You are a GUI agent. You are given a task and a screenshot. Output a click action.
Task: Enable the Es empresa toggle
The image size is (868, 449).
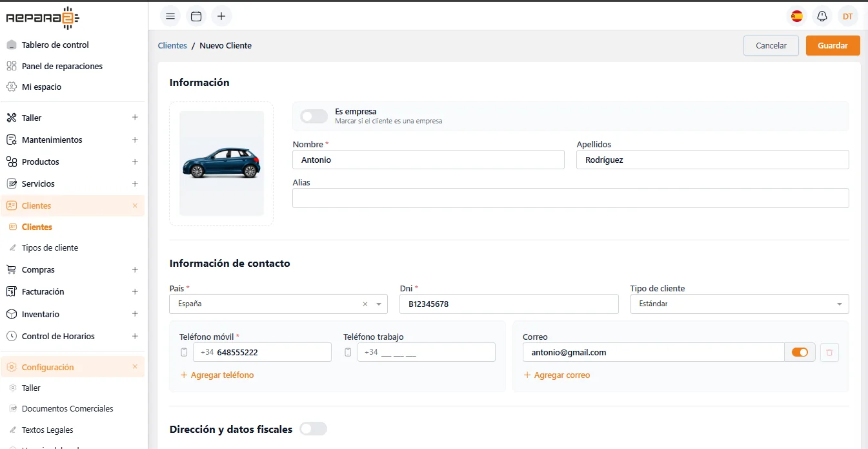click(314, 116)
